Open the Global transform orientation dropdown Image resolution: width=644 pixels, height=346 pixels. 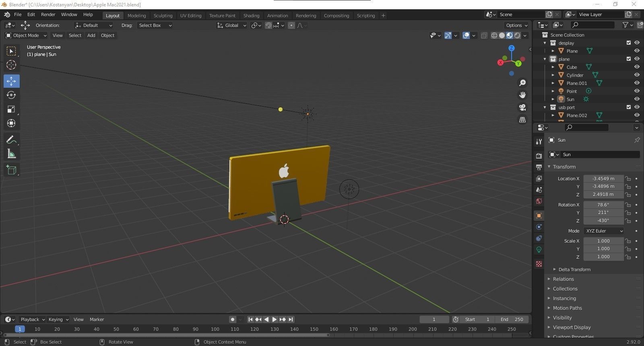click(x=231, y=25)
